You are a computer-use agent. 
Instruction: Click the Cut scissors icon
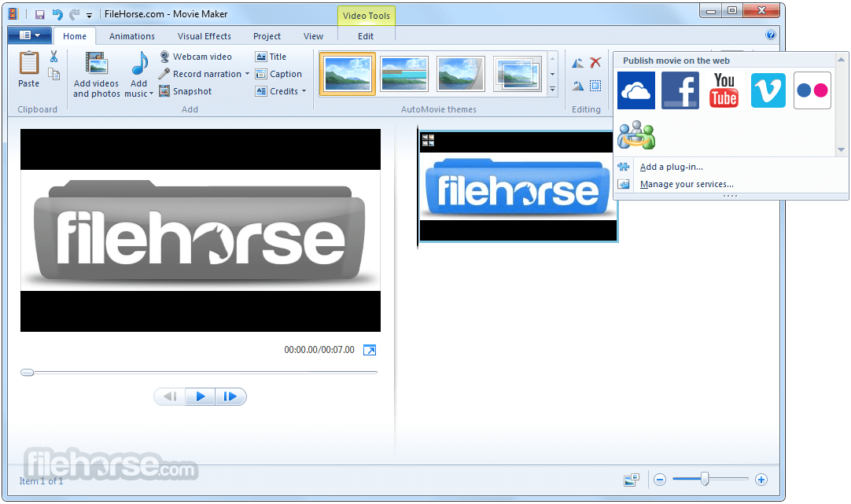coord(53,57)
